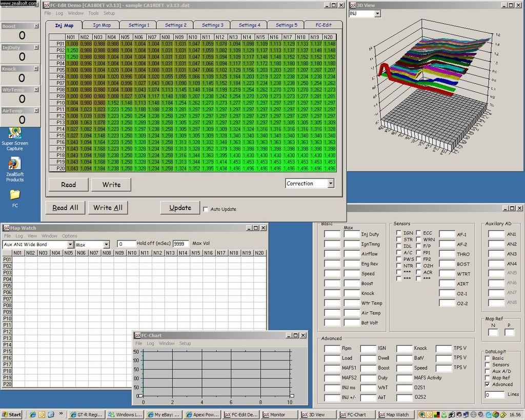Switch to Windows L... taskbar item
The image size is (525, 420).
(x=125, y=415)
